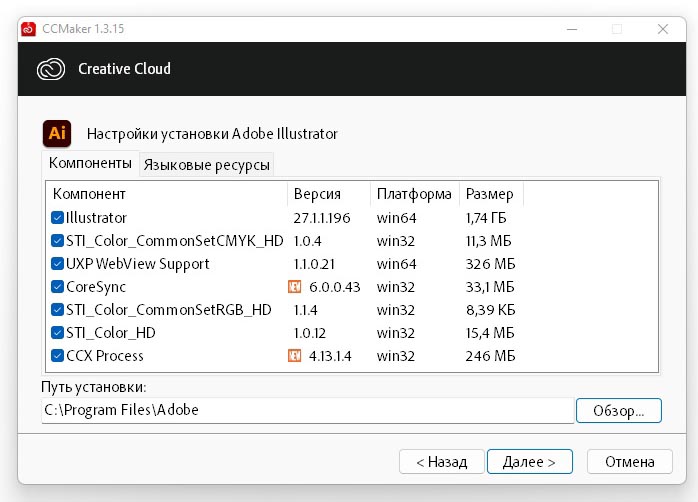Toggle the STI_Color_CommonSetRGB_HD checkbox

click(57, 310)
